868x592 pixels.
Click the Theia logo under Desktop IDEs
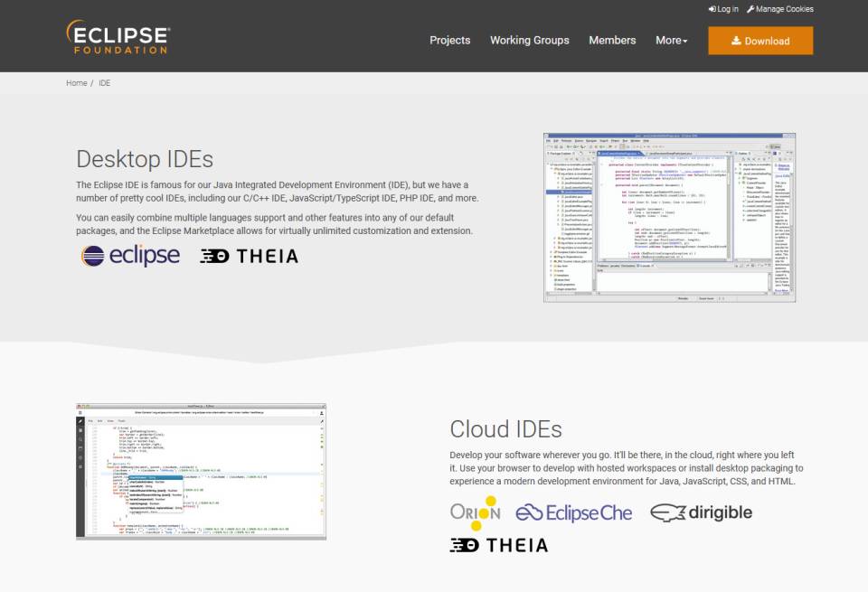tap(250, 256)
